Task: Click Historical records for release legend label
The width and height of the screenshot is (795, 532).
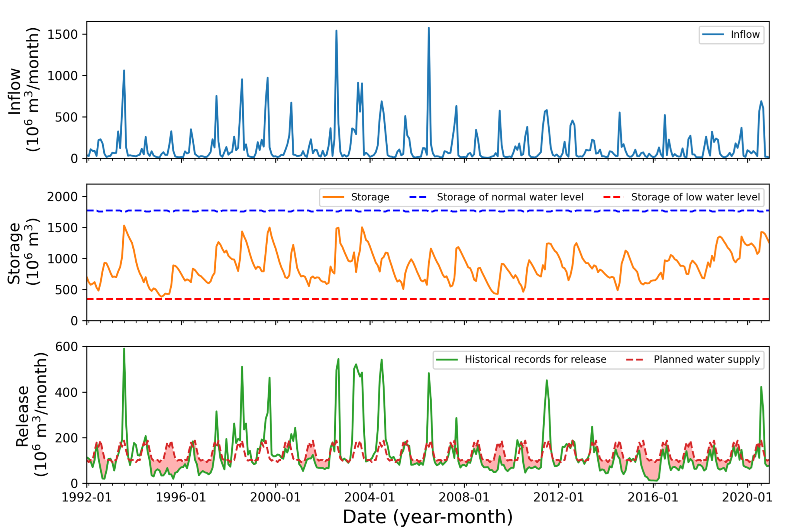Action: 535,359
